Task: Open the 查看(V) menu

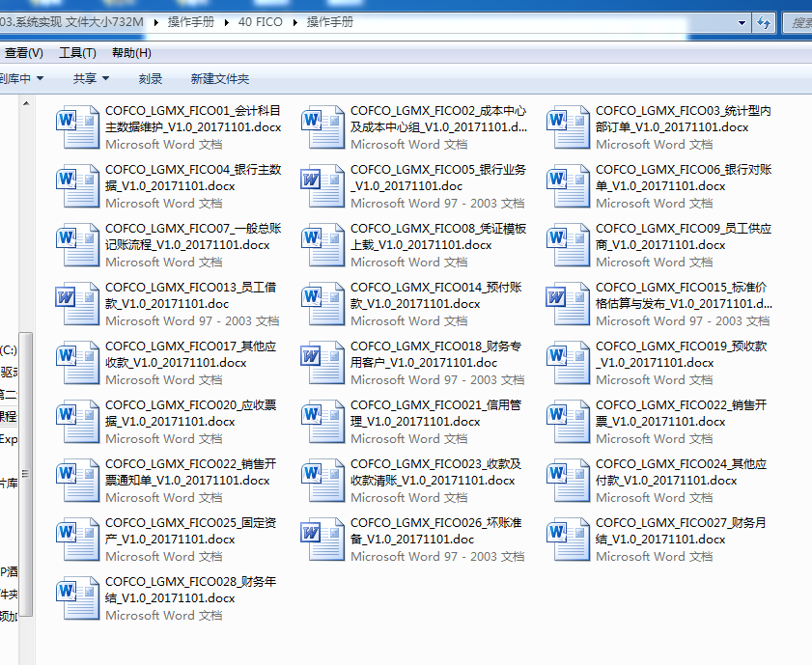Action: [24, 53]
